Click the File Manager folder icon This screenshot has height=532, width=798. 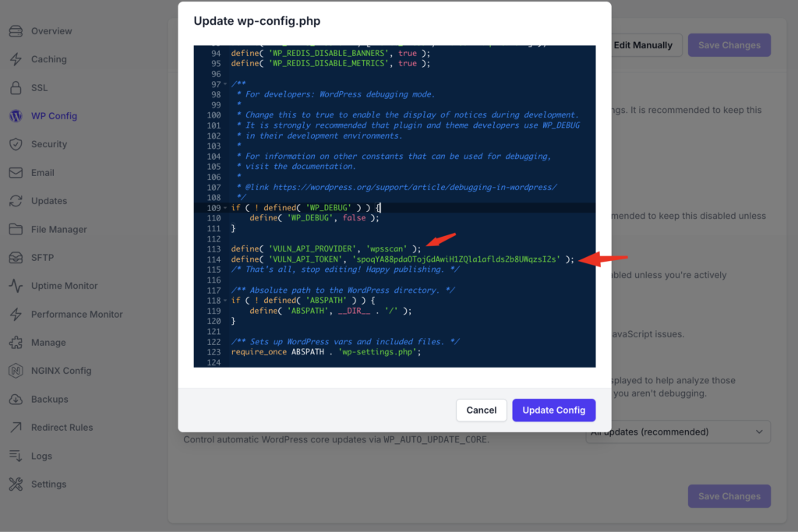point(16,230)
